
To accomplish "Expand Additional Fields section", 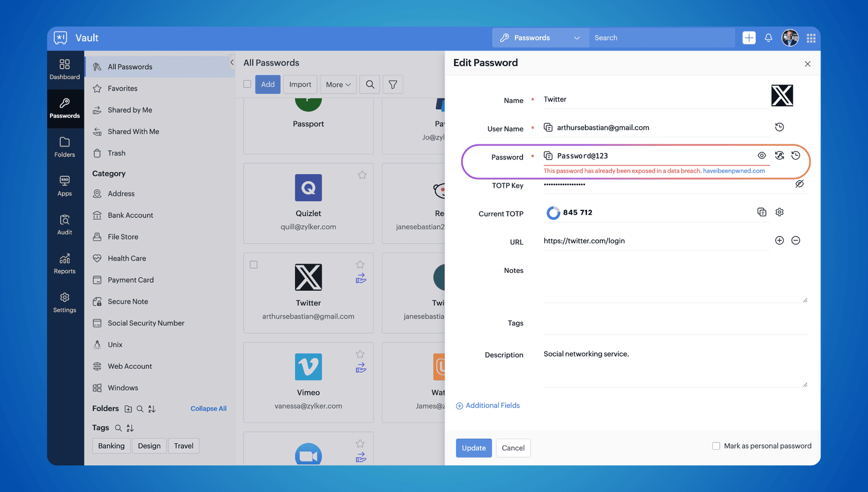I will coord(488,405).
